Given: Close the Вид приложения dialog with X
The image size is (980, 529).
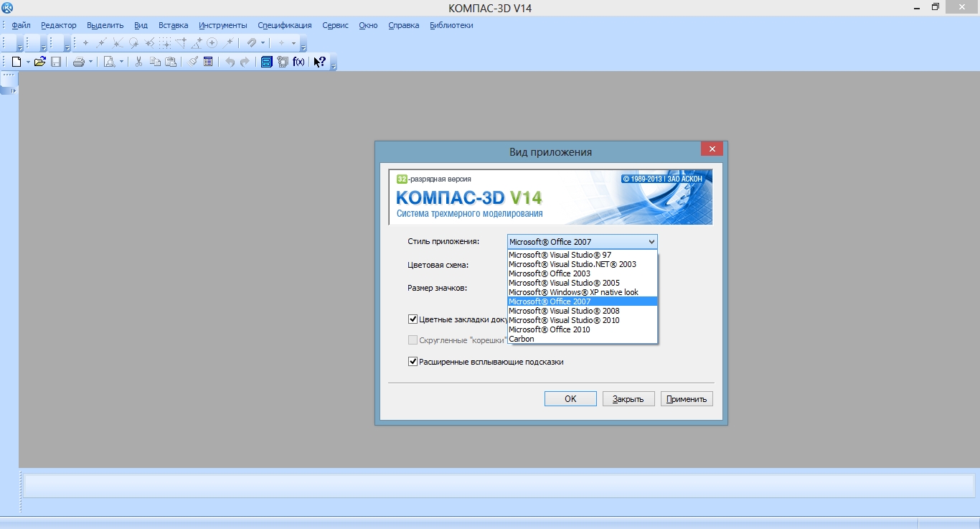Looking at the screenshot, I should point(712,149).
